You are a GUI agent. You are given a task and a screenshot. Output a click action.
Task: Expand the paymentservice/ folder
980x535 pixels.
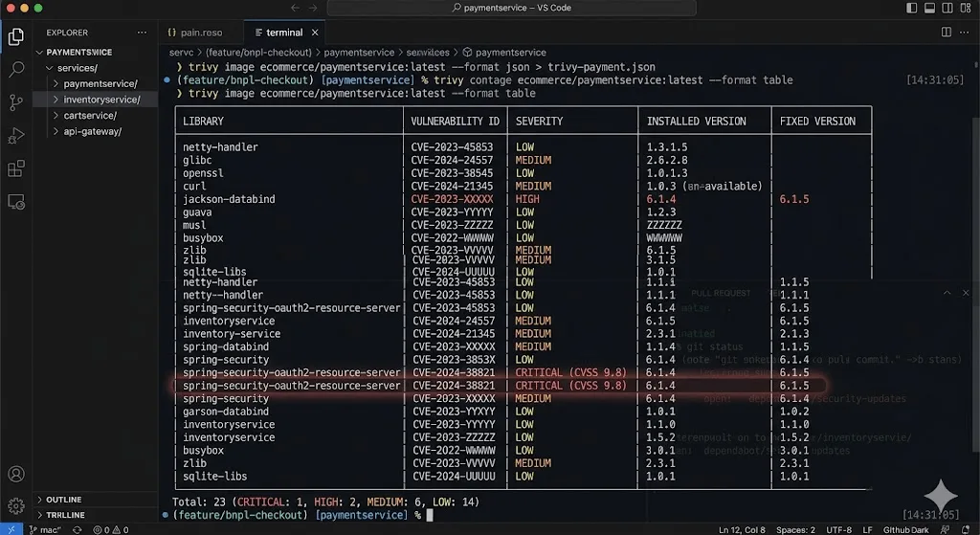(95, 83)
